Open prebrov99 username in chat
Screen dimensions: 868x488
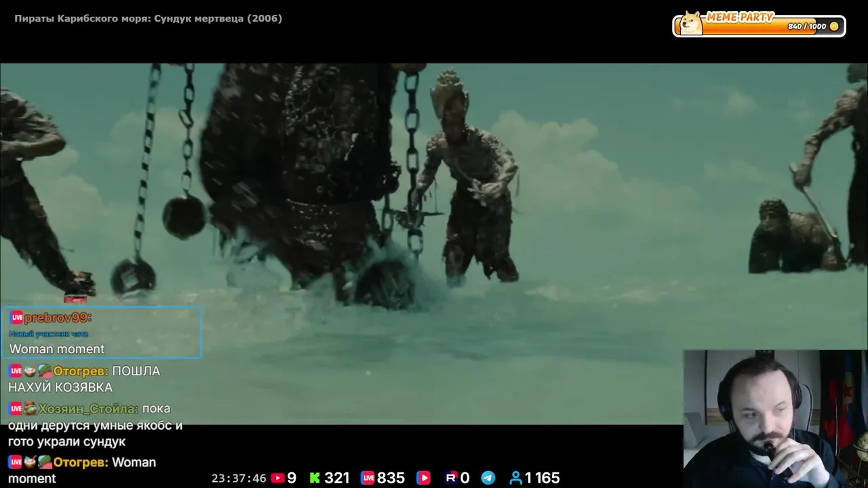(x=58, y=318)
